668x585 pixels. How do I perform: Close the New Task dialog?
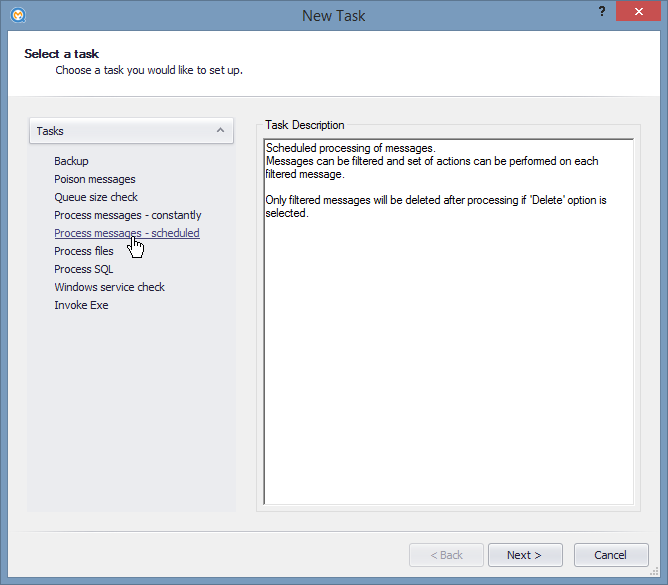638,12
